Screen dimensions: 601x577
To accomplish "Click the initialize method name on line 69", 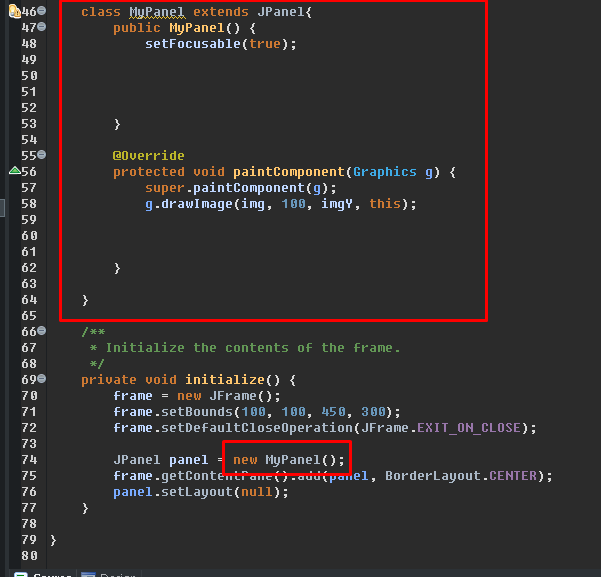I will pos(225,380).
